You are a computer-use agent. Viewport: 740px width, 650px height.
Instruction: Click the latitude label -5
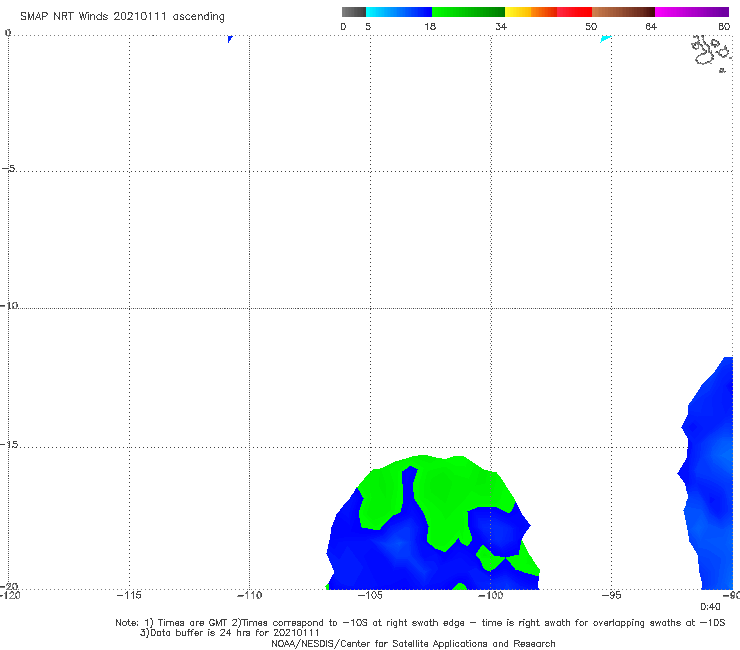coord(9,169)
